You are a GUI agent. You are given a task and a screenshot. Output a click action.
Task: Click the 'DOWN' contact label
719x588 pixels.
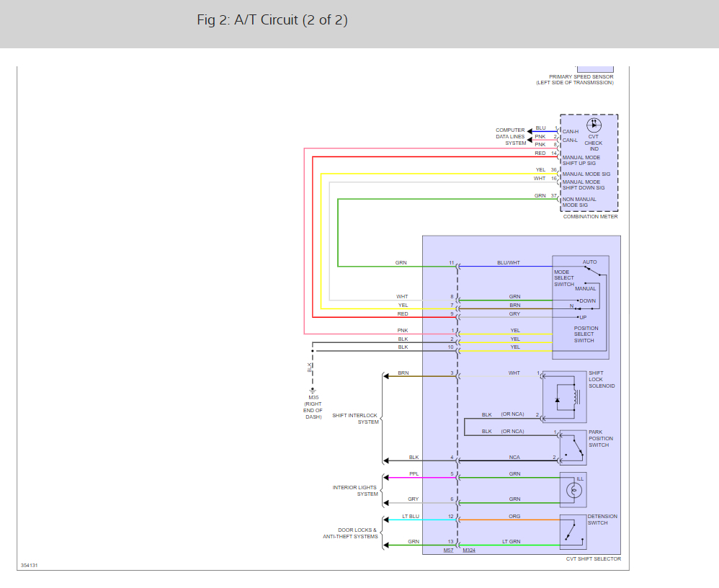[587, 301]
